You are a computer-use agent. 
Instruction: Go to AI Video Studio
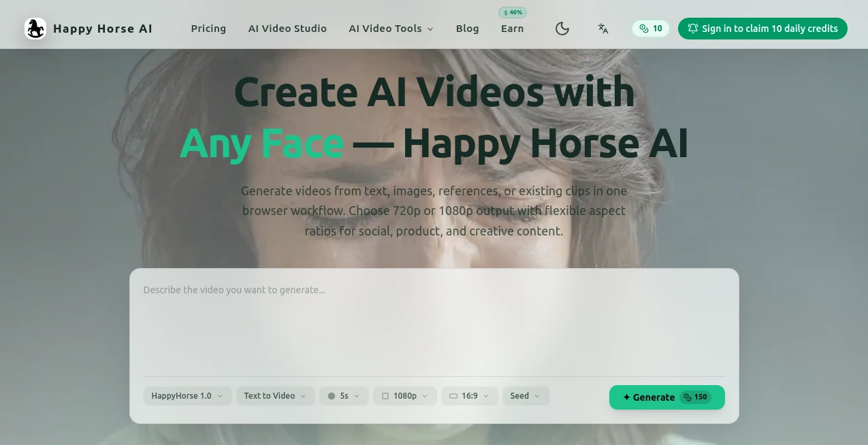287,29
